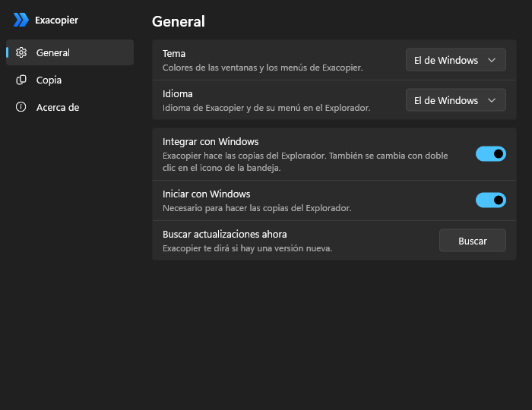The image size is (532, 410).
Task: Click the Acerca de info icon
Action: [21, 107]
